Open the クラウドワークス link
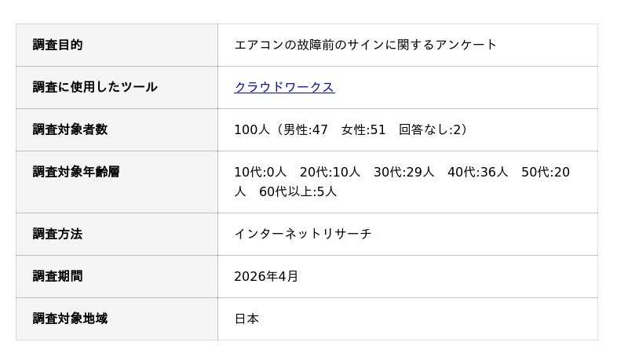This screenshot has width=628, height=364. click(x=284, y=87)
